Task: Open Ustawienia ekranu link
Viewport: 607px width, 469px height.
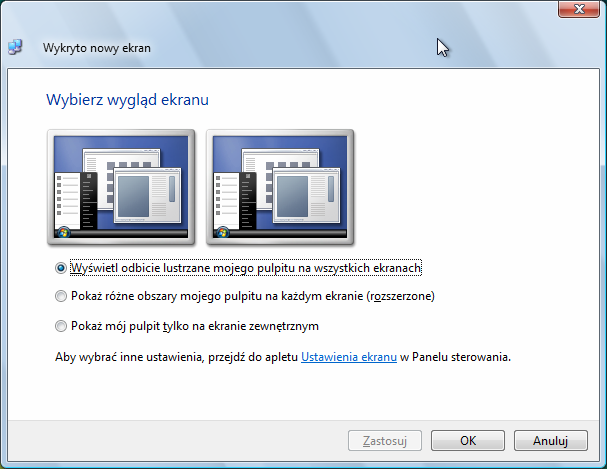Action: pyautogui.click(x=349, y=357)
